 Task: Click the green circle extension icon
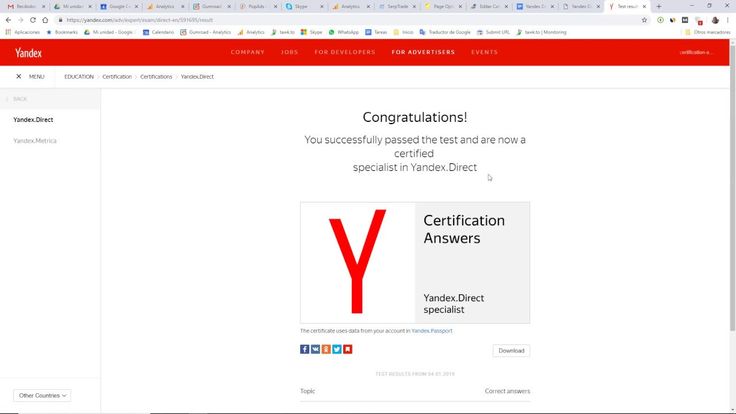coord(660,20)
